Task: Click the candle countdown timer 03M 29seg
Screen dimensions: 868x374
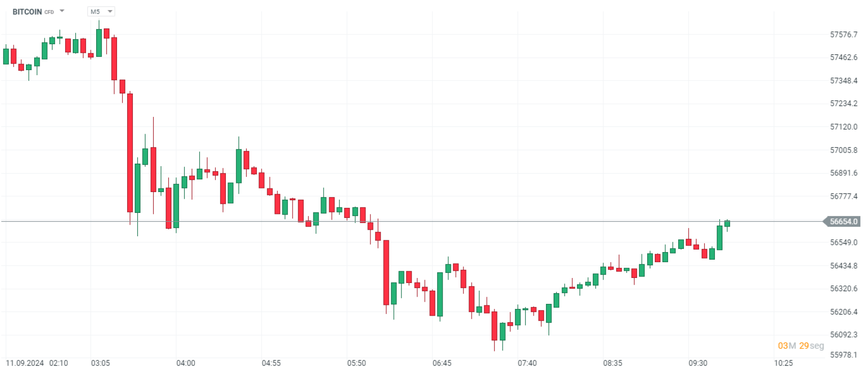Action: click(800, 346)
